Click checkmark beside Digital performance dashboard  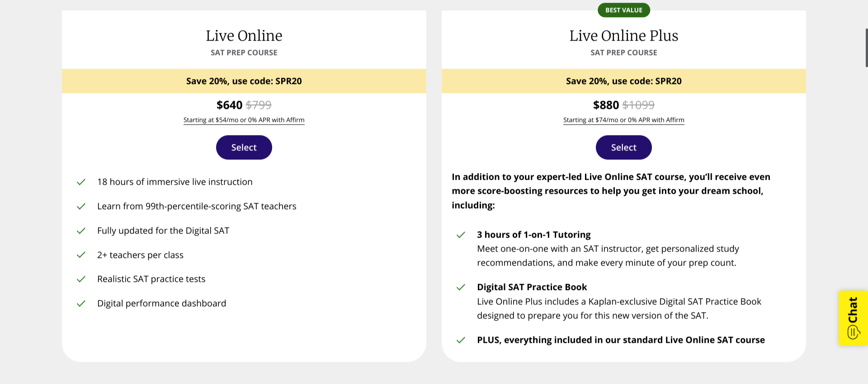point(81,304)
